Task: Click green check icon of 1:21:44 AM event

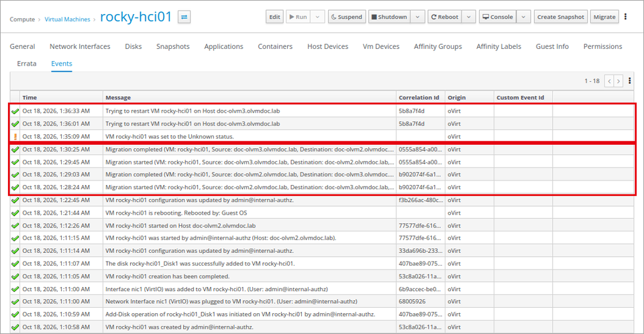Action: tap(15, 213)
